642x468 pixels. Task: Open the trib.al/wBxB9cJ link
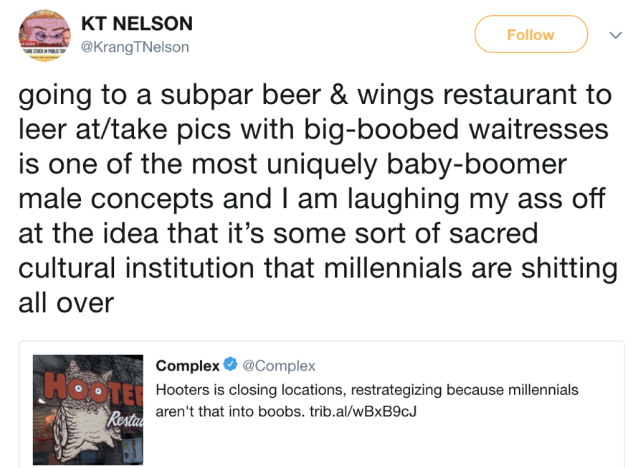(363, 411)
